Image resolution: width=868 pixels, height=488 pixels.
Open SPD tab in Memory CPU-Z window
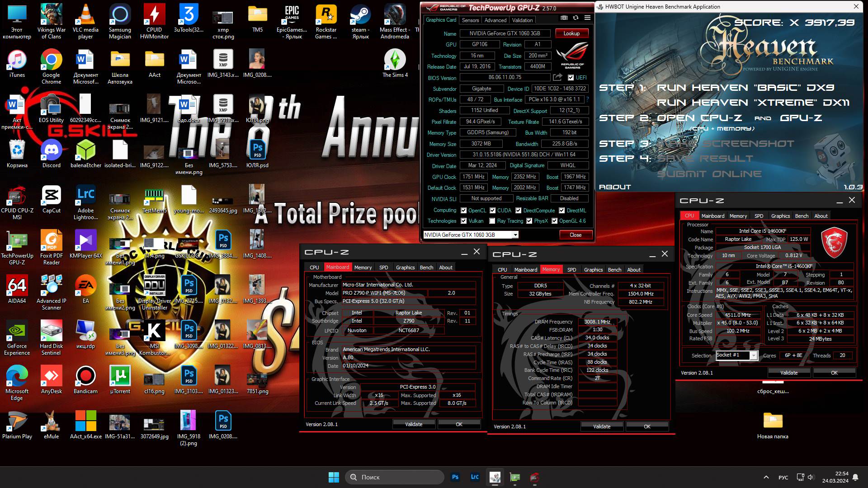[x=571, y=270]
